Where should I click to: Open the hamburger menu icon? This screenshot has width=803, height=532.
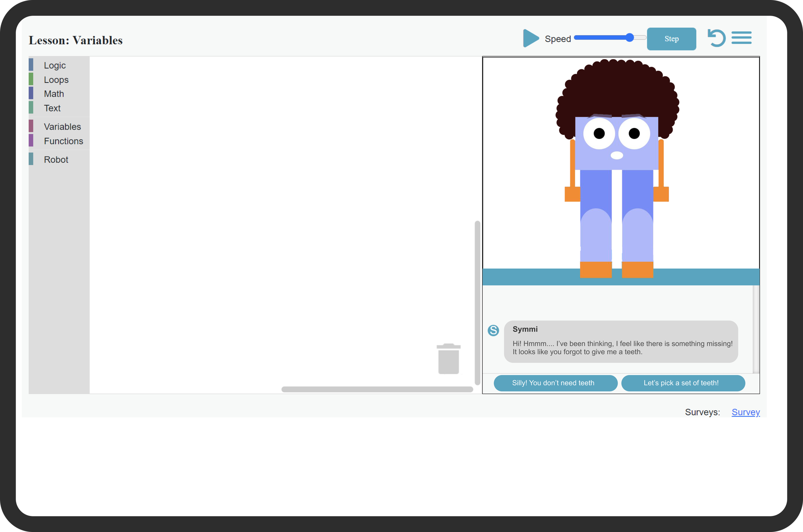[x=741, y=38]
